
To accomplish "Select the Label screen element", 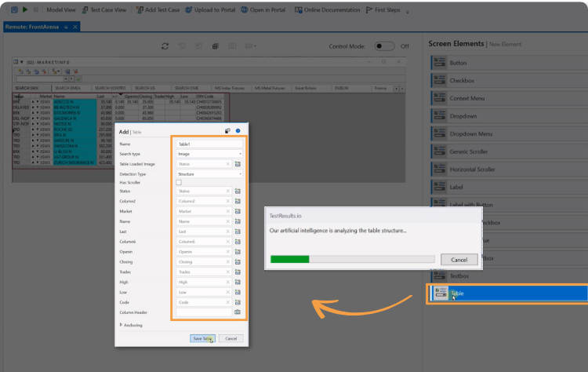I will click(509, 187).
